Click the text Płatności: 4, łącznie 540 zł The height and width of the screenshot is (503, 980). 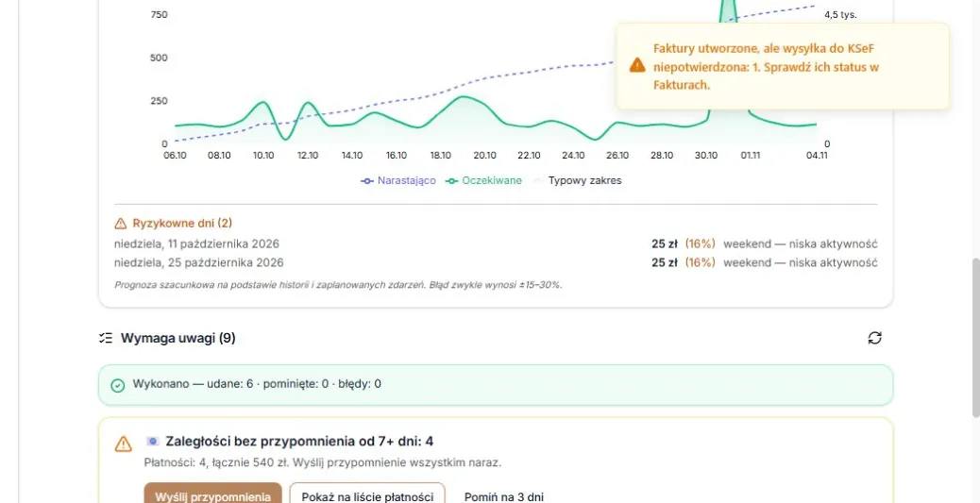216,463
